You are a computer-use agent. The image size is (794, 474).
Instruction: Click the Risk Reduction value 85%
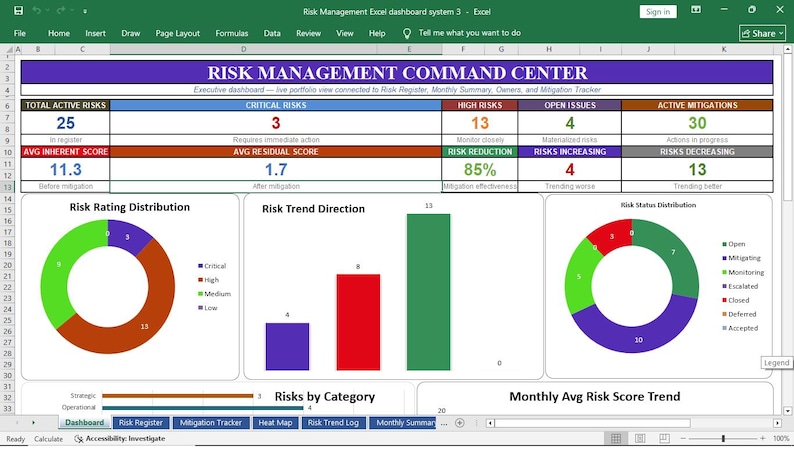click(480, 170)
